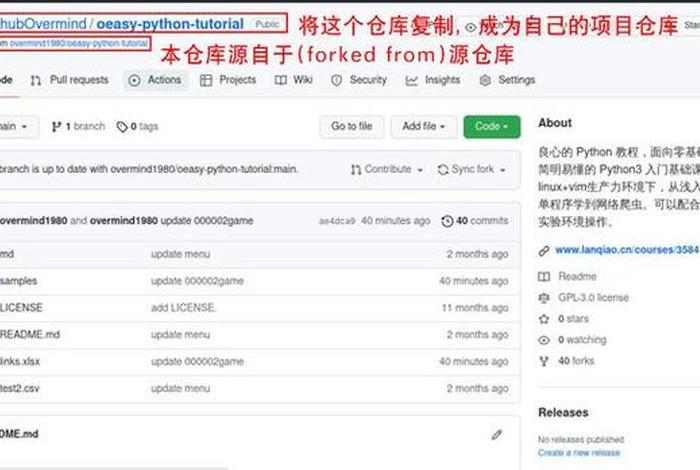
Task: Click the tag icon beside 0 tags
Action: tap(122, 127)
